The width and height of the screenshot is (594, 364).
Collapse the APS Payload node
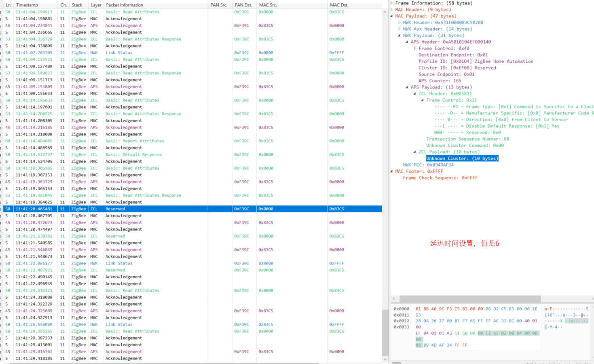pyautogui.click(x=407, y=87)
